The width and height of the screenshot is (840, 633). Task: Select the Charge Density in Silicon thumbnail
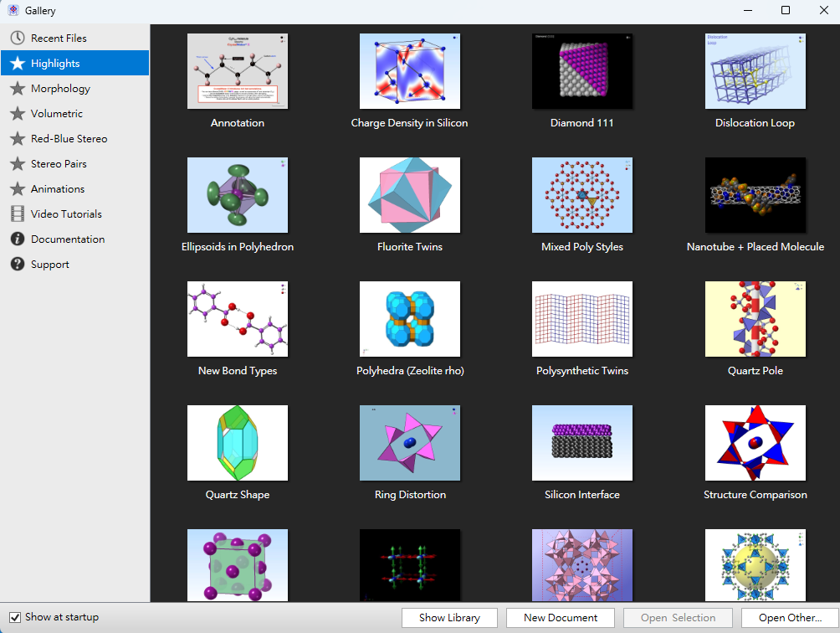[x=410, y=71]
